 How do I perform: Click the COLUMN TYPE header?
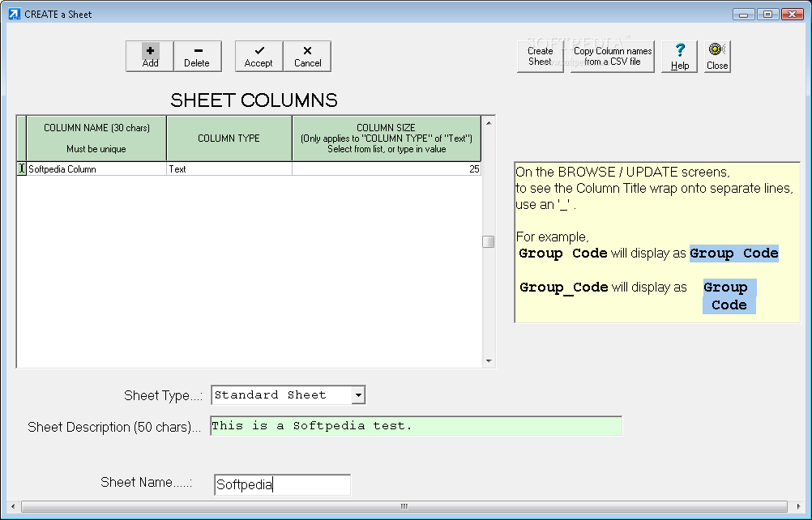pyautogui.click(x=229, y=139)
